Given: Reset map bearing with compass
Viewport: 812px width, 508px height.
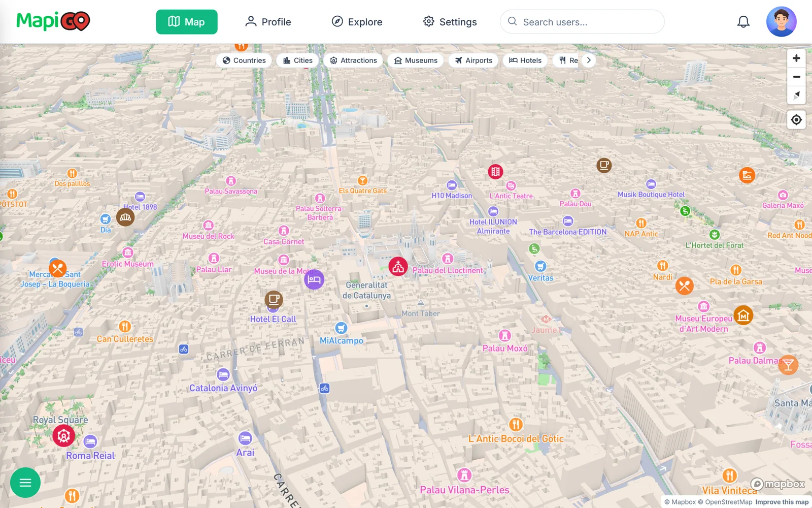Looking at the screenshot, I should pyautogui.click(x=796, y=96).
